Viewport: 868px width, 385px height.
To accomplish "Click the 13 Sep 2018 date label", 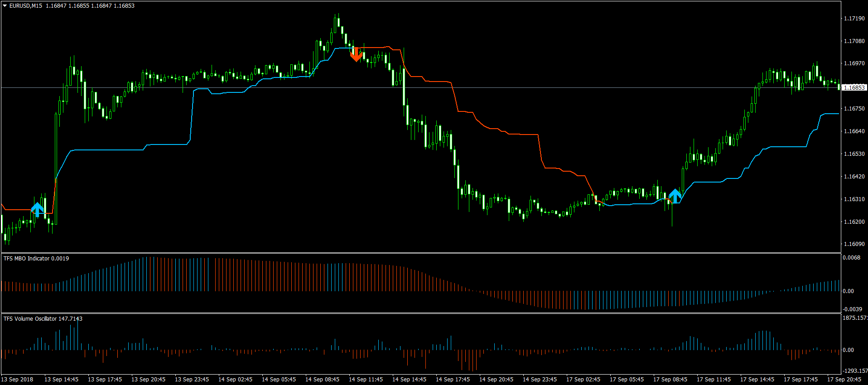I will [17, 380].
